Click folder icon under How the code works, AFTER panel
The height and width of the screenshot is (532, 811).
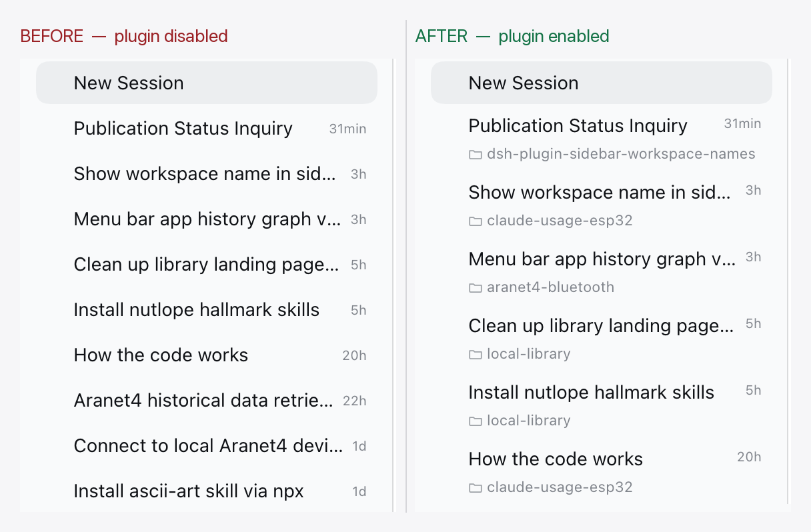coord(476,488)
